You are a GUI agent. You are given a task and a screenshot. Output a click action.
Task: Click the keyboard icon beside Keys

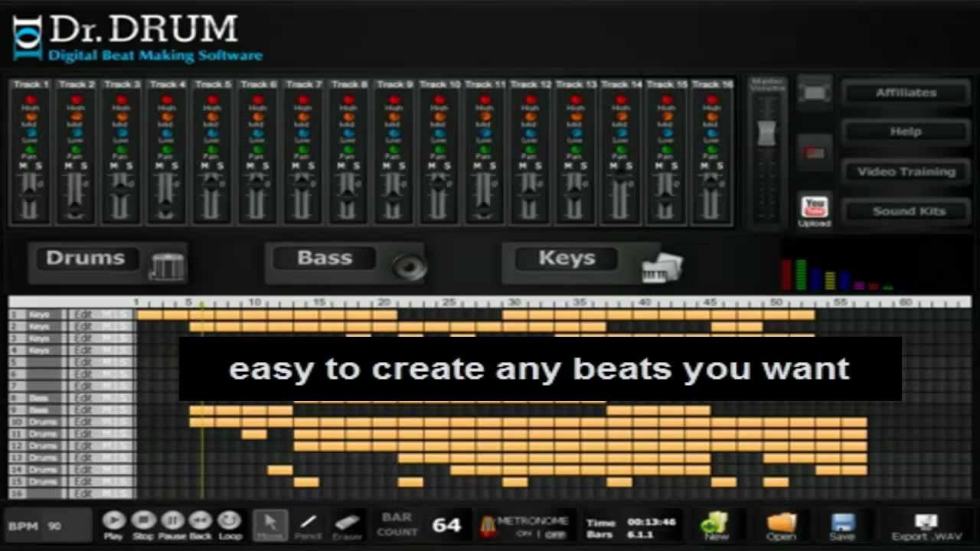click(661, 267)
